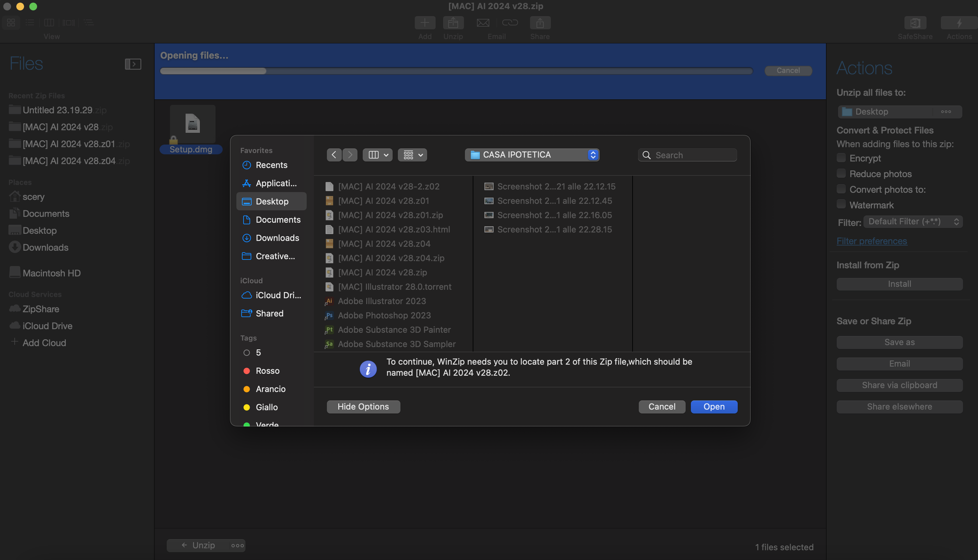Enable the Encrypt checkbox
Screen dimensions: 978x560
[841, 158]
